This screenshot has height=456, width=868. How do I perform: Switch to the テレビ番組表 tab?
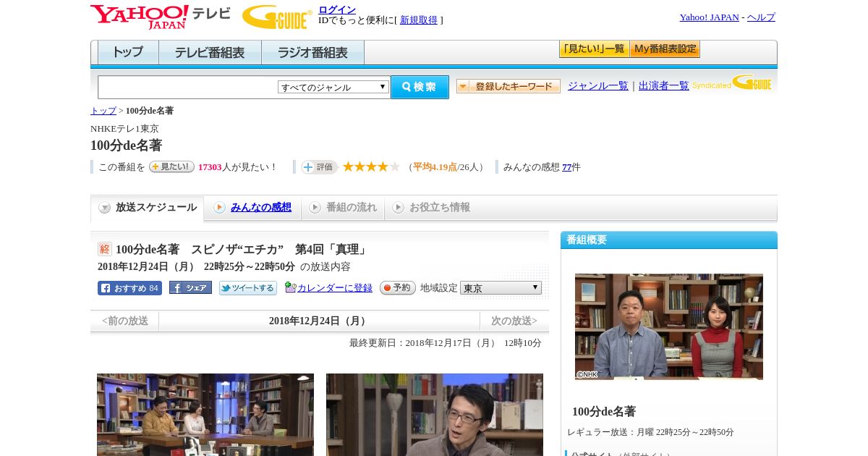pos(210,53)
